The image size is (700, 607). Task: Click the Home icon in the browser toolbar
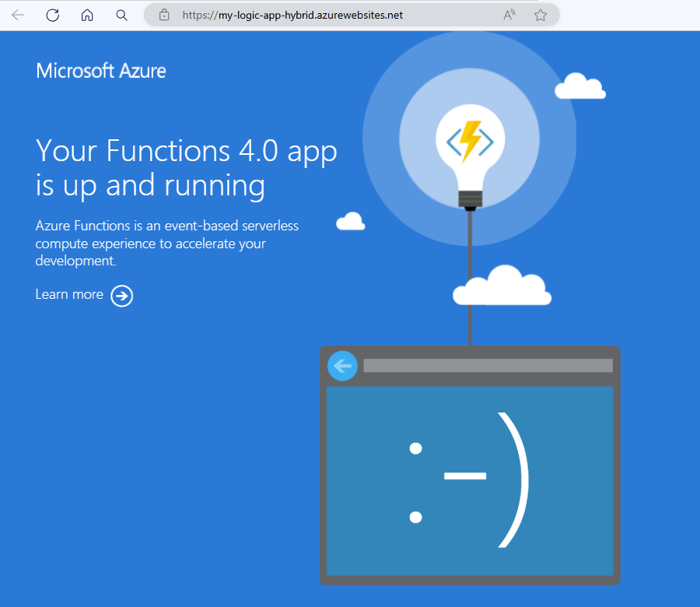pyautogui.click(x=86, y=15)
